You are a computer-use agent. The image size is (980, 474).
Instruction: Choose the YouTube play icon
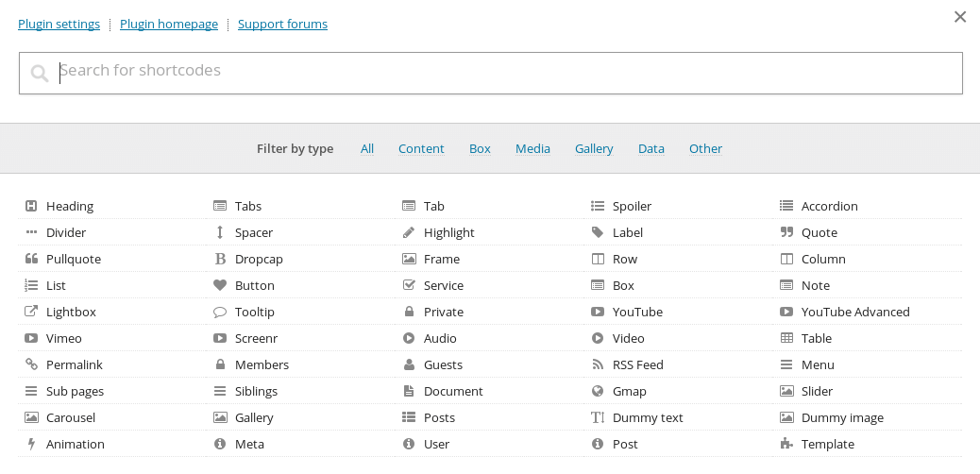598,312
